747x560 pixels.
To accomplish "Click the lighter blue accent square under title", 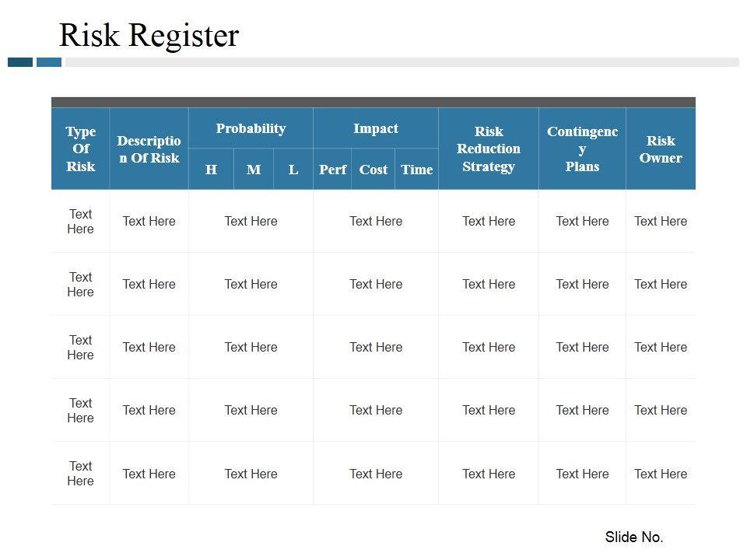I will 49,62.
